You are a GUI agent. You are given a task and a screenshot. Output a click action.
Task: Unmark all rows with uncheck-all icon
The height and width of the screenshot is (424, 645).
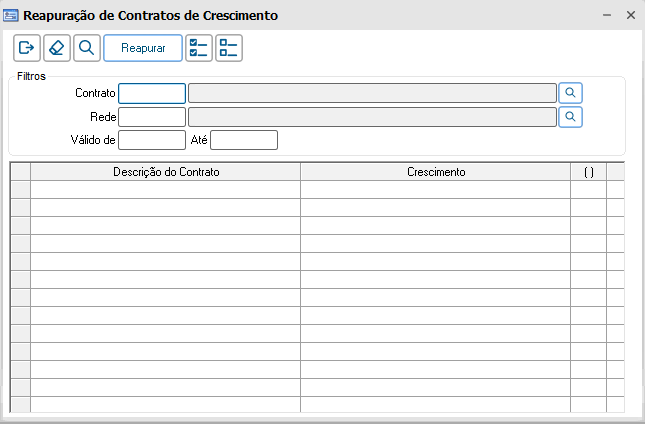229,48
